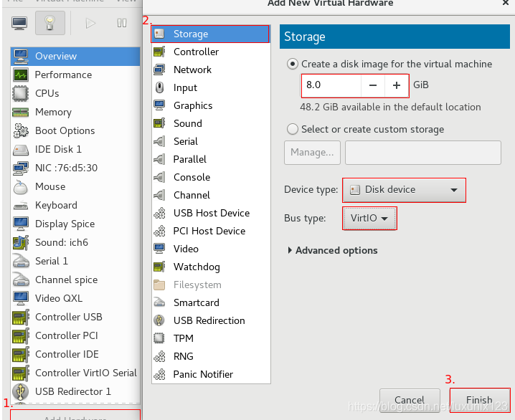Click the console monitor toolbar icon
The image size is (515, 420).
pos(19,24)
